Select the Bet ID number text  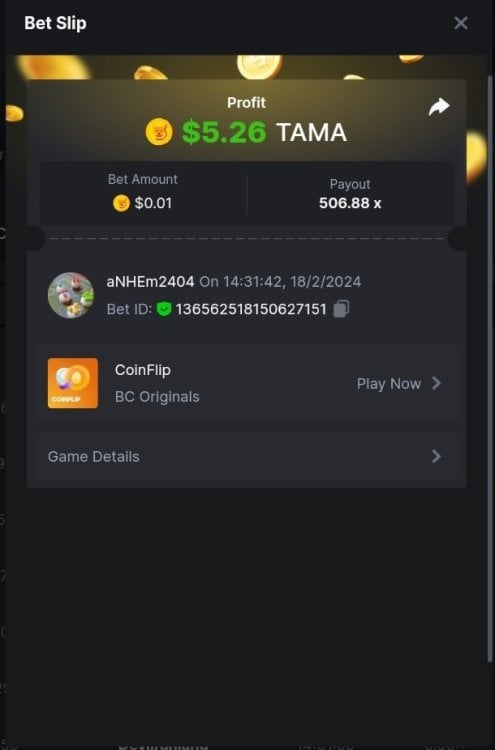pos(251,309)
